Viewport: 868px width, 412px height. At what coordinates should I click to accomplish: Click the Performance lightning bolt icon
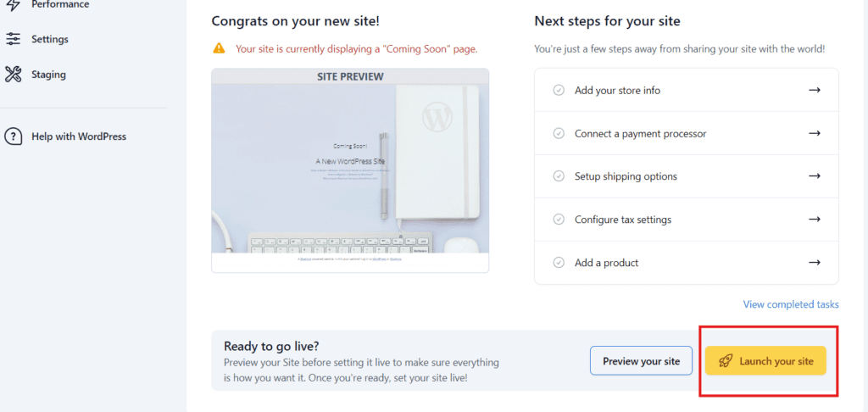pos(13,4)
